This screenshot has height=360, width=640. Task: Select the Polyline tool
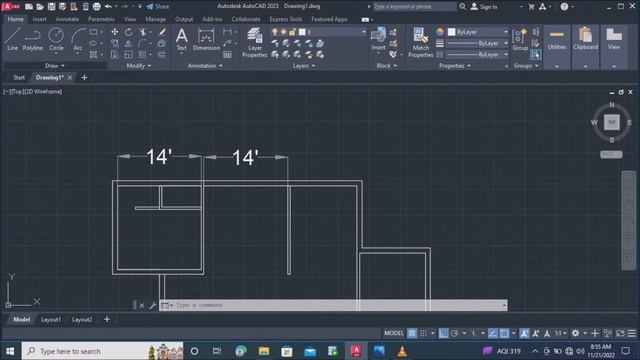click(x=33, y=39)
